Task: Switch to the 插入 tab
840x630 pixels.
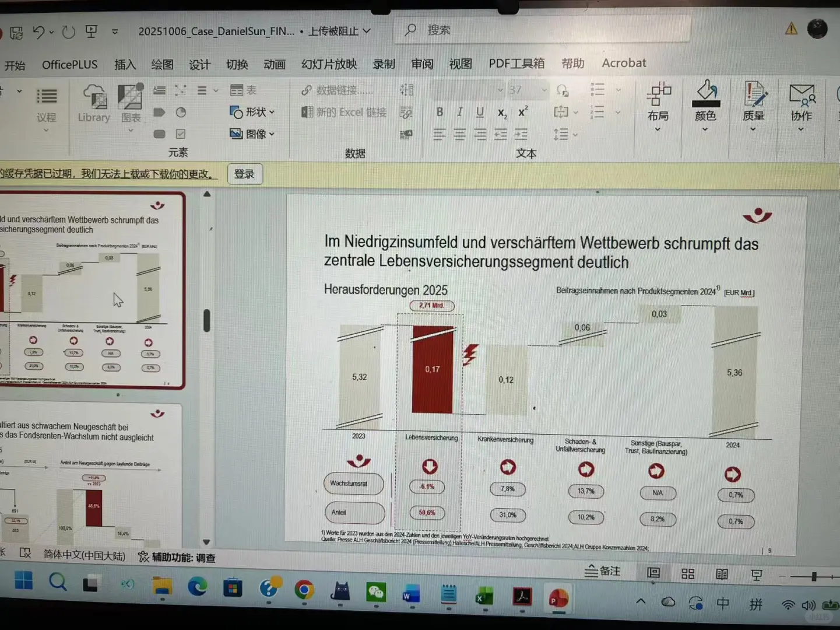Action: (125, 64)
